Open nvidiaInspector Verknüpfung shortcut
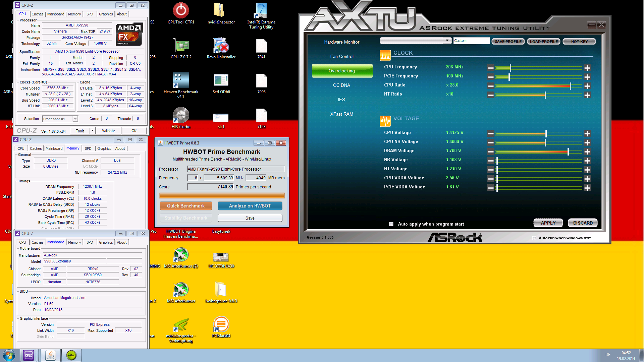 click(x=181, y=330)
